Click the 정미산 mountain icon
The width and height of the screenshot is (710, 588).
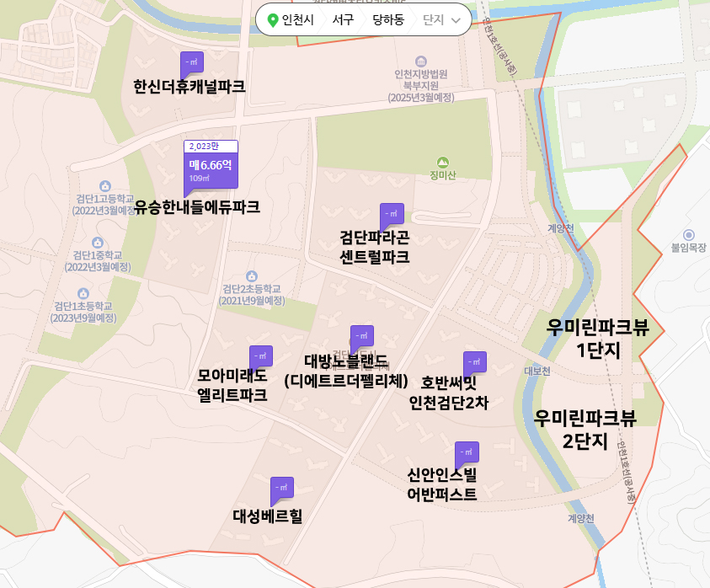(x=443, y=163)
